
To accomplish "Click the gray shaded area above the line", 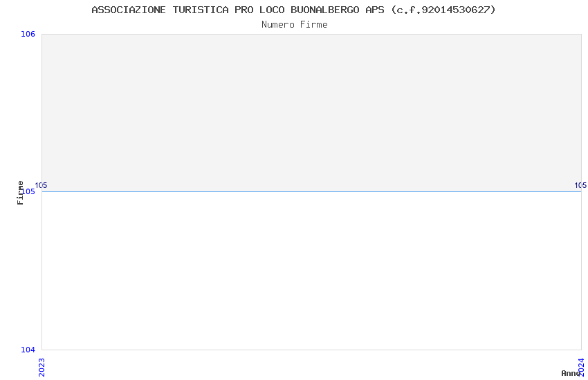I will (311, 113).
